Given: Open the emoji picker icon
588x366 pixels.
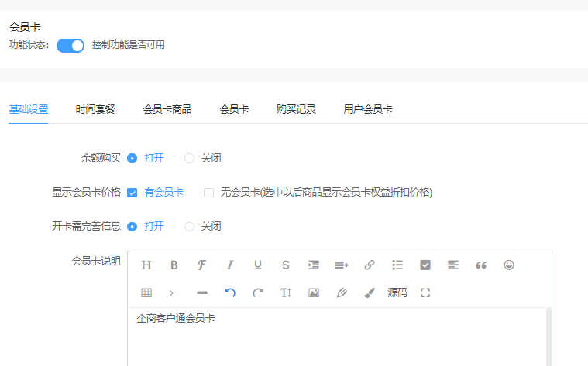Looking at the screenshot, I should [509, 265].
